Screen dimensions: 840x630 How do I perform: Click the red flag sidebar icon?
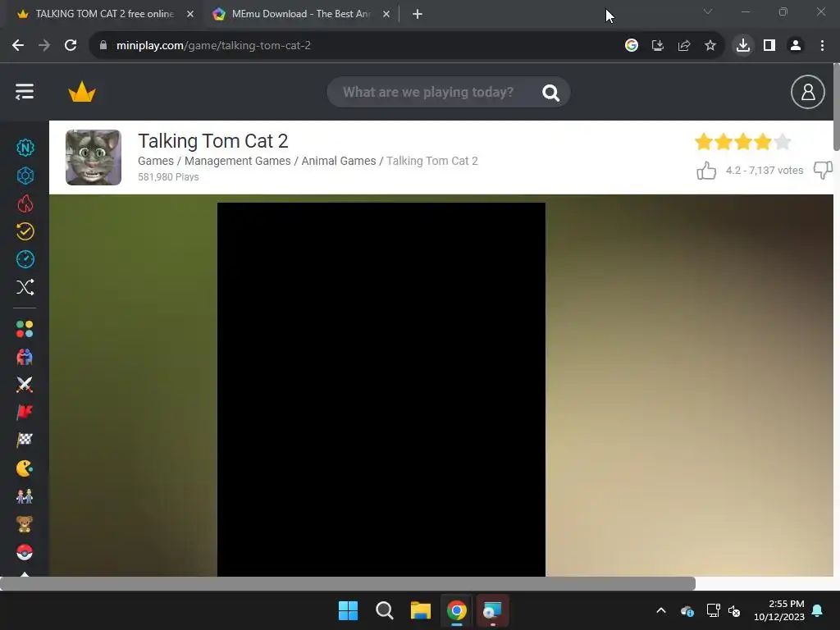click(x=25, y=413)
